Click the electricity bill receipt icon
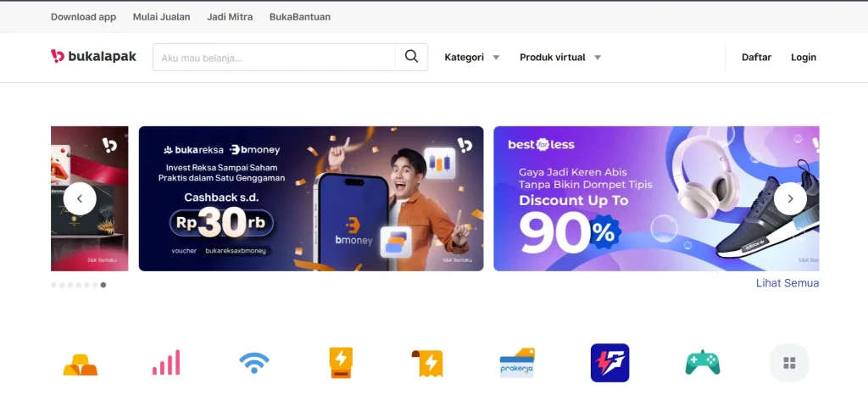 pos(427,364)
